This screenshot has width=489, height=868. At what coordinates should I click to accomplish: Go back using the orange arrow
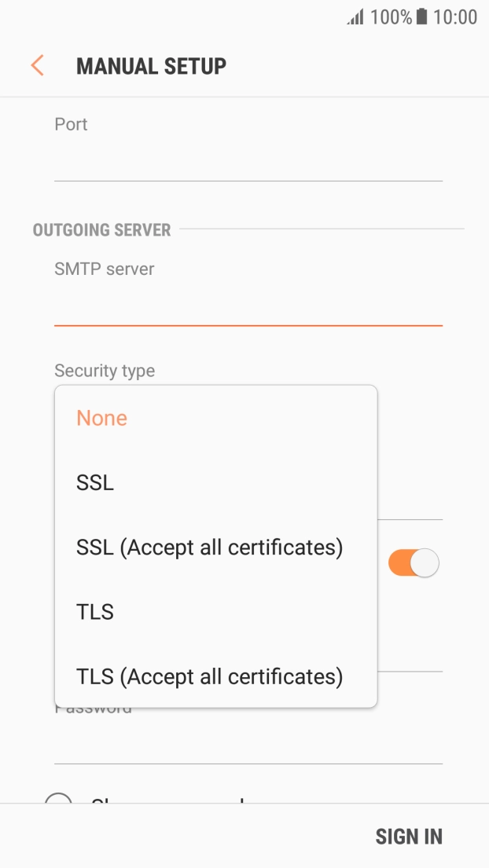click(x=37, y=65)
